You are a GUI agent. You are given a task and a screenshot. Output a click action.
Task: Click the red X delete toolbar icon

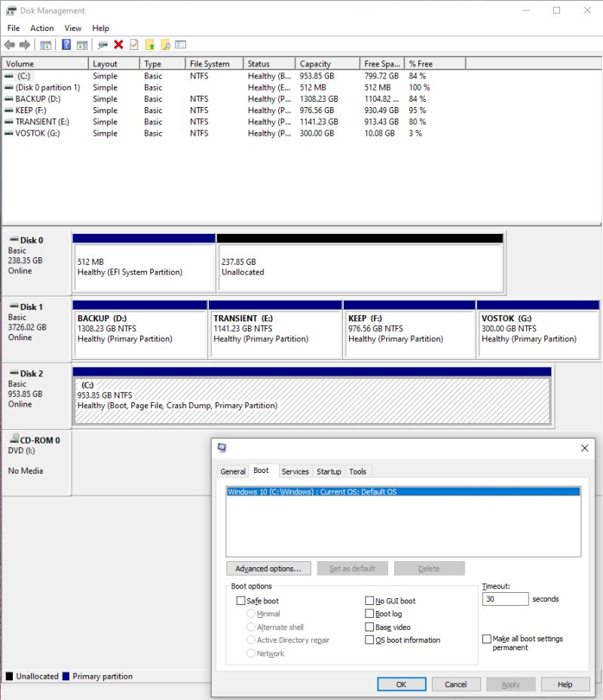(120, 44)
